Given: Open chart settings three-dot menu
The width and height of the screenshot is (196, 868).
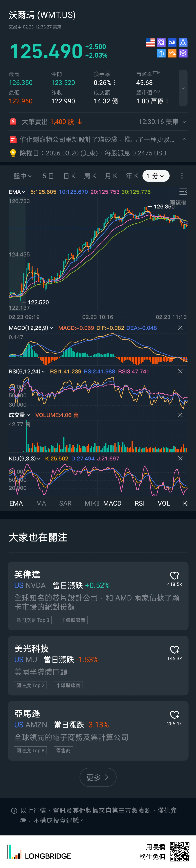Looking at the screenshot, I should point(182,176).
